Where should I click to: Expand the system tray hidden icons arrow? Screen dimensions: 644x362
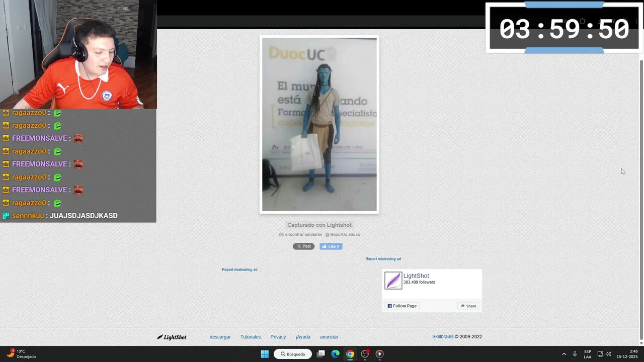click(x=564, y=354)
